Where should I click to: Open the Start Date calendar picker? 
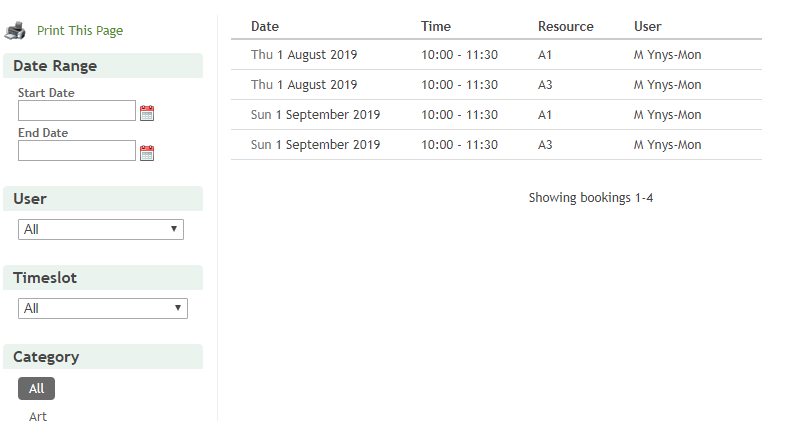coord(147,113)
